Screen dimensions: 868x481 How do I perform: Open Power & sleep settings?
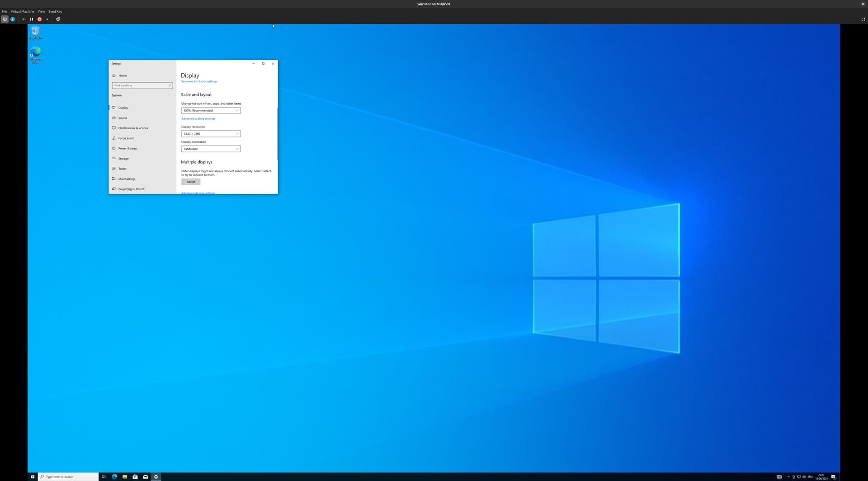[142, 148]
